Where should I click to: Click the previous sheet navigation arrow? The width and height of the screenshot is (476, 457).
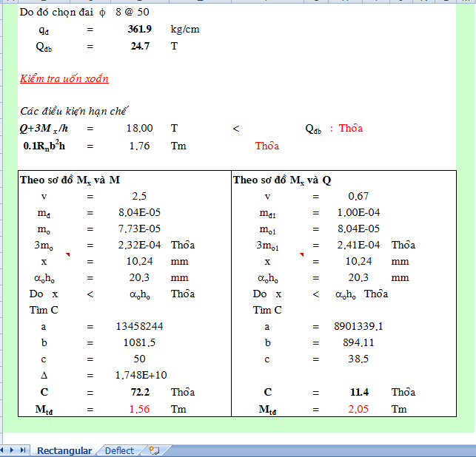(x=4, y=450)
